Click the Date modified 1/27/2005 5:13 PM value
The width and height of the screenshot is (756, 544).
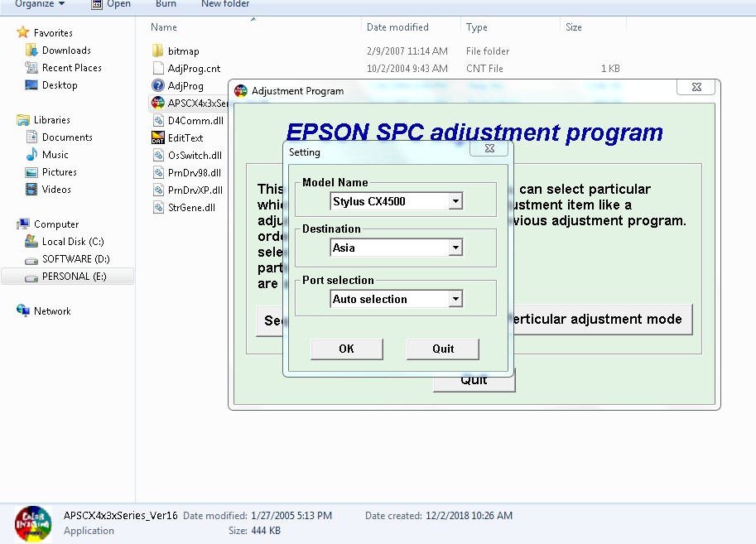pos(291,516)
